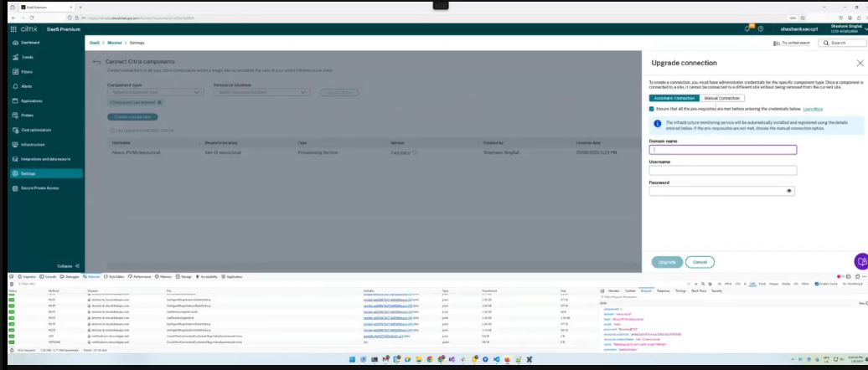Click the back arrow beside Connect Citrix components

coord(96,62)
